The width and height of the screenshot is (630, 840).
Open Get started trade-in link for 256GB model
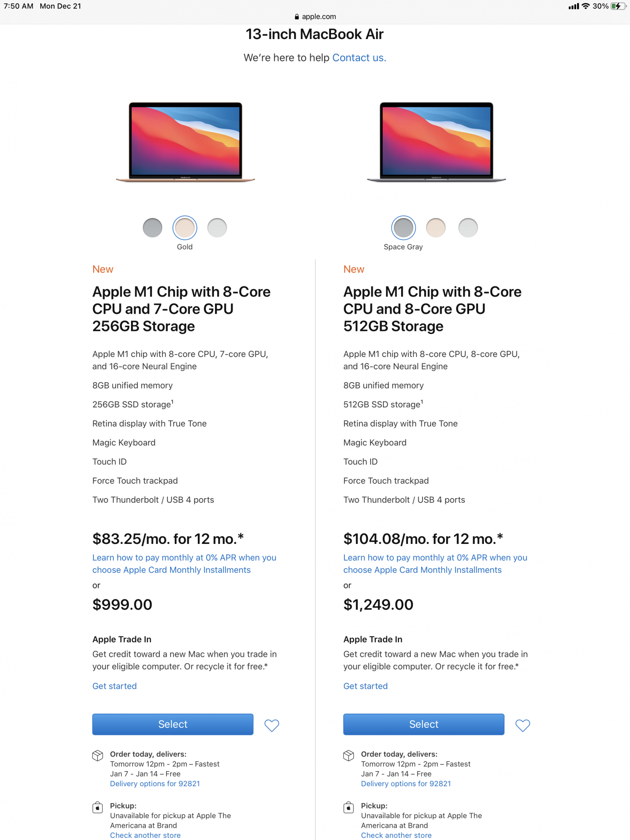114,686
